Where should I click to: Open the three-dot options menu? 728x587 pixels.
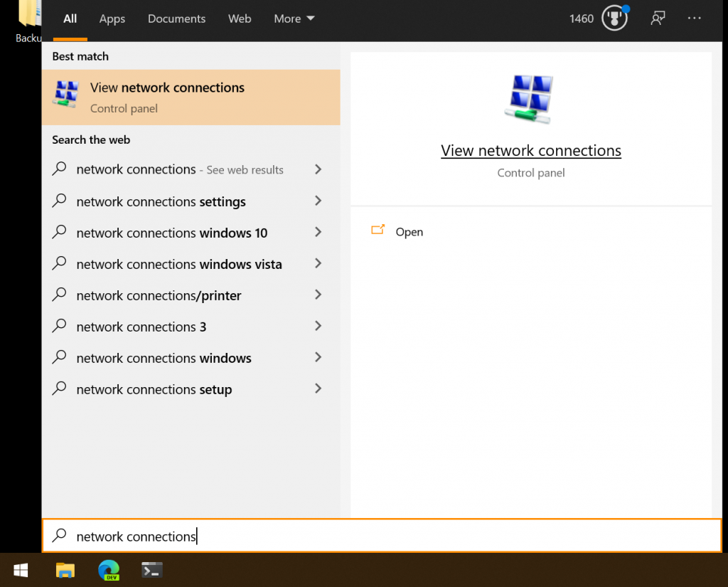[694, 18]
